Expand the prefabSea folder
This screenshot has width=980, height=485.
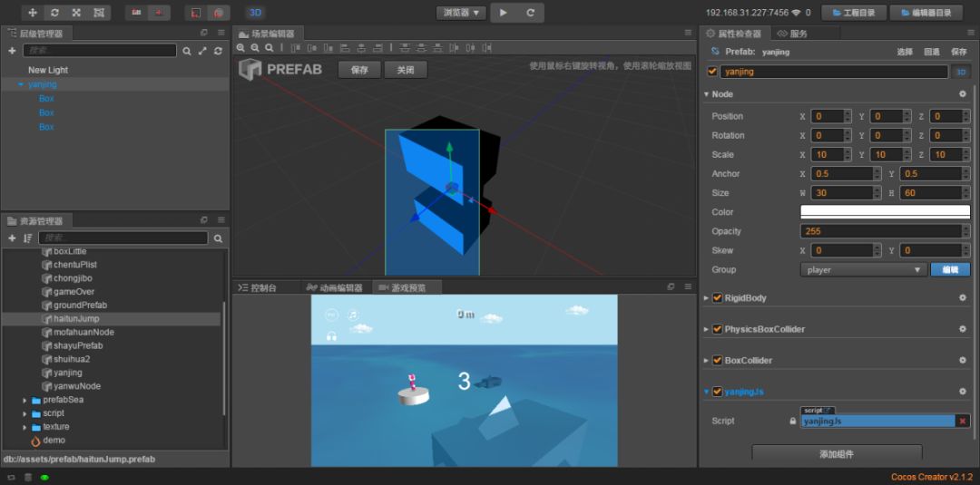(24, 400)
